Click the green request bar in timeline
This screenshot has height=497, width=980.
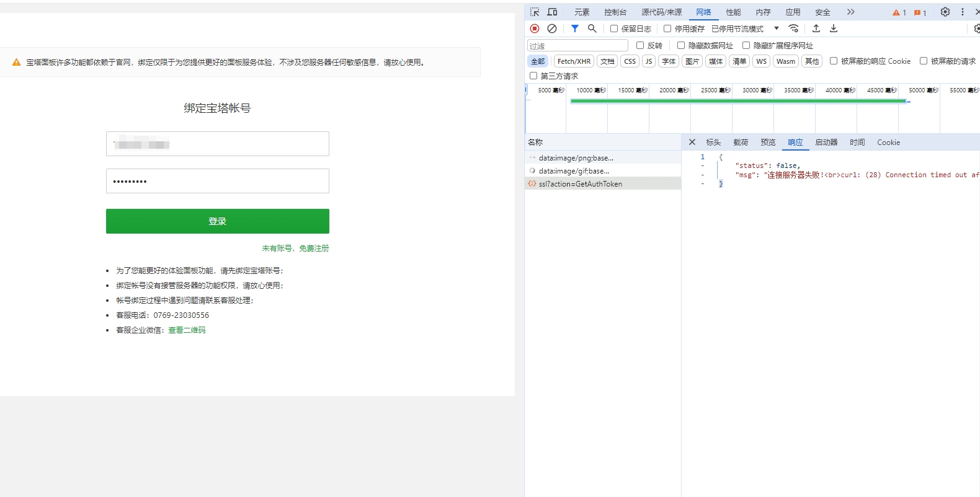(x=738, y=101)
